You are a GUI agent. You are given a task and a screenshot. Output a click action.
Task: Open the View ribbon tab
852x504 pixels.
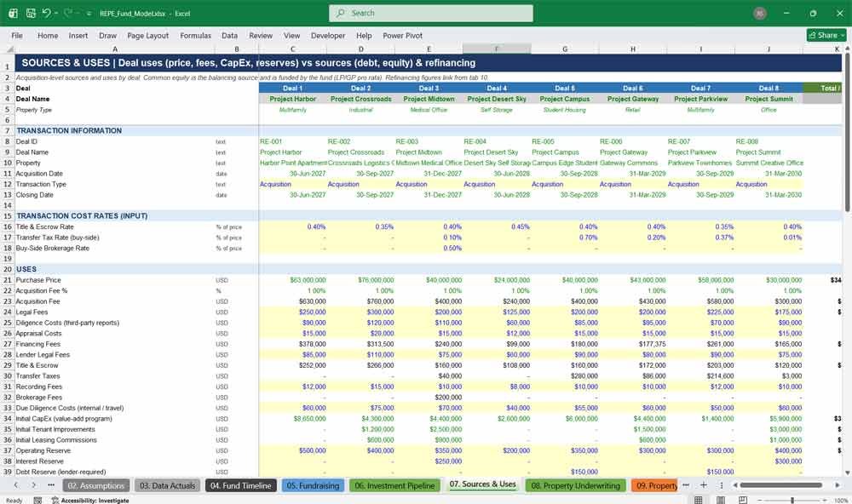(291, 35)
